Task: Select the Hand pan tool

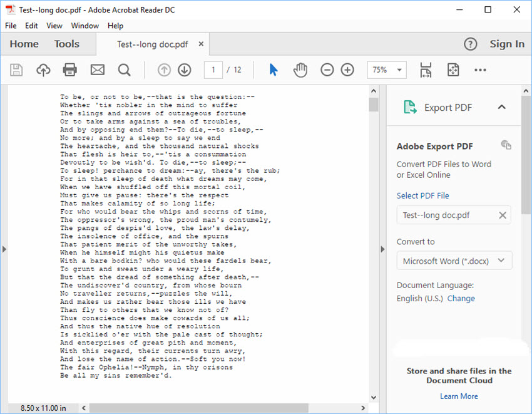Action: [300, 70]
